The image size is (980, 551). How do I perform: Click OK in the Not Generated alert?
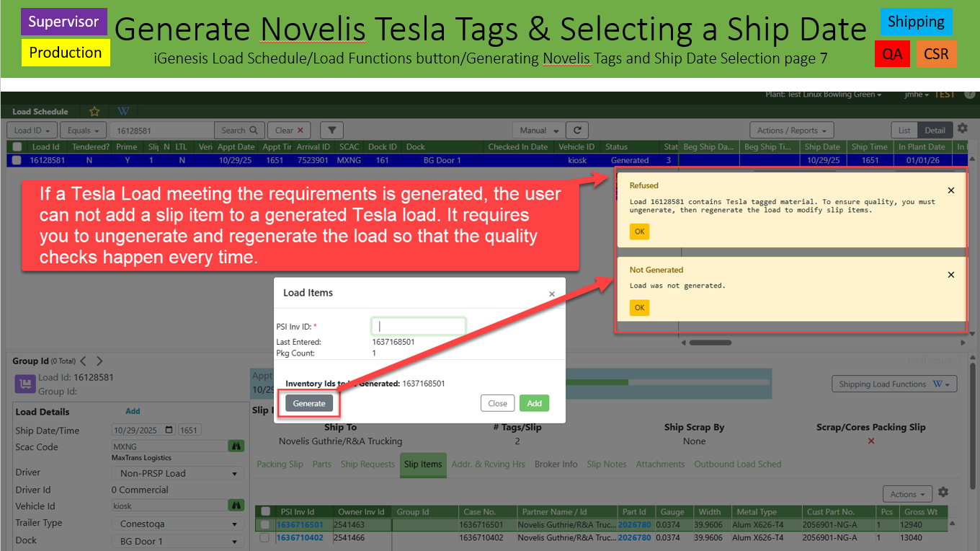(x=639, y=308)
